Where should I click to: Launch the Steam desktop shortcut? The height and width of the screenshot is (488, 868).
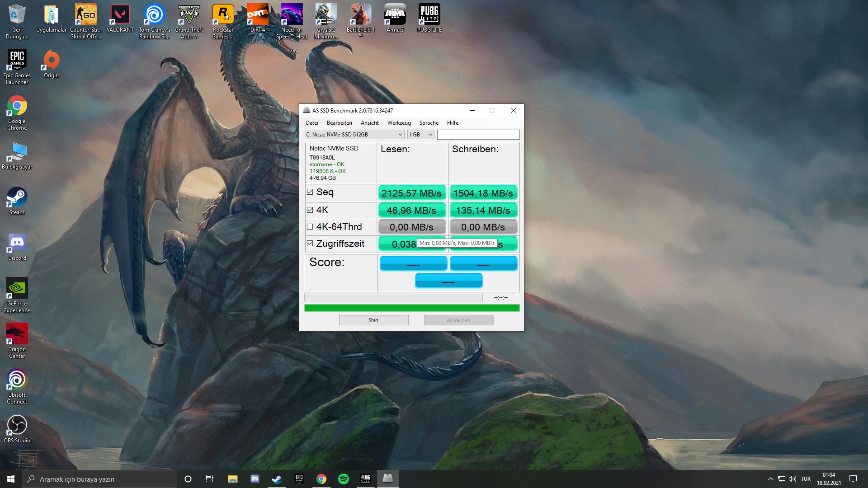tap(17, 202)
